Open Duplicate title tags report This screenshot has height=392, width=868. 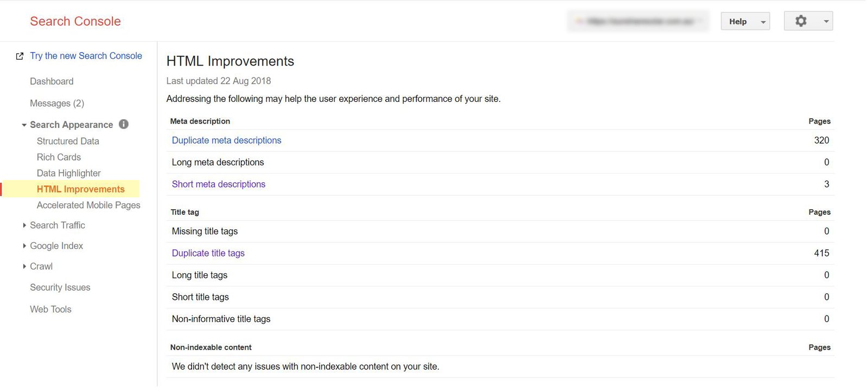click(208, 253)
